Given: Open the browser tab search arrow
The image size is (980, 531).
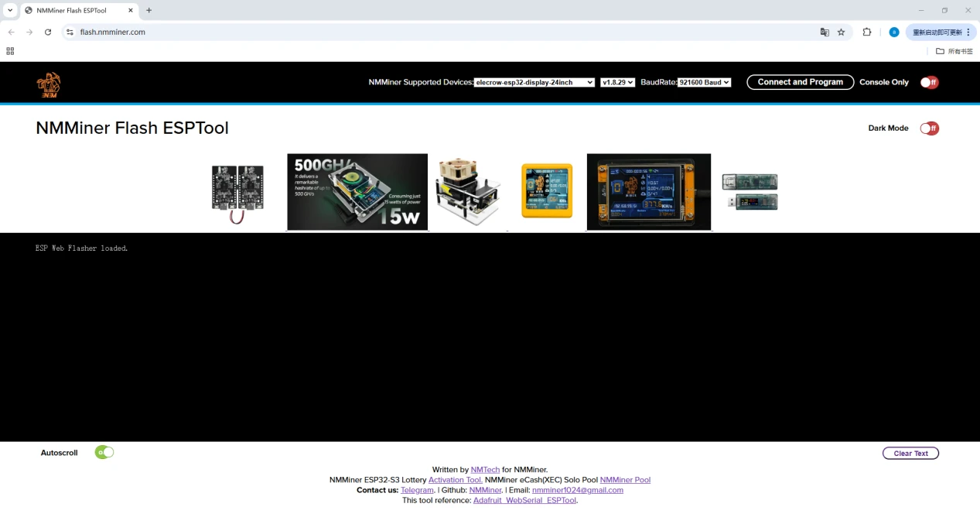Looking at the screenshot, I should click(x=10, y=11).
